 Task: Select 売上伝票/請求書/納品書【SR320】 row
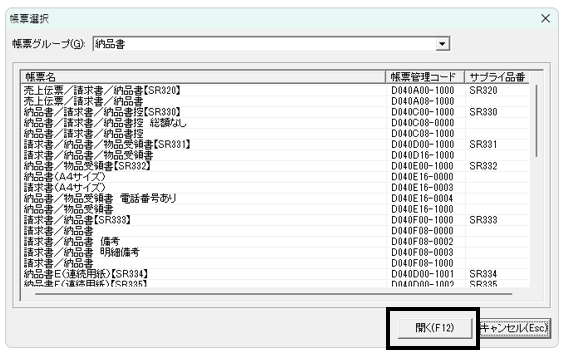[x=275, y=90]
